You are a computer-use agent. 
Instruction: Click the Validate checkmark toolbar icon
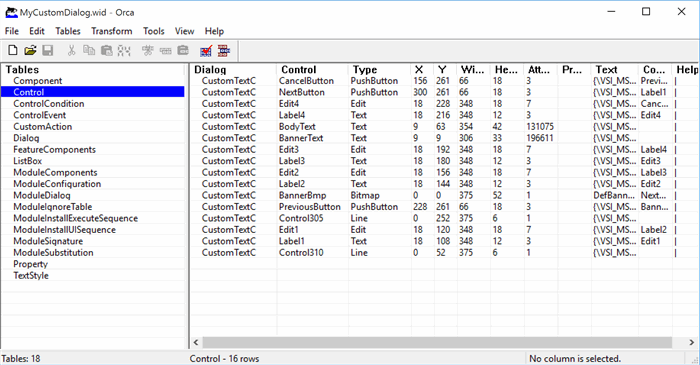pos(206,51)
